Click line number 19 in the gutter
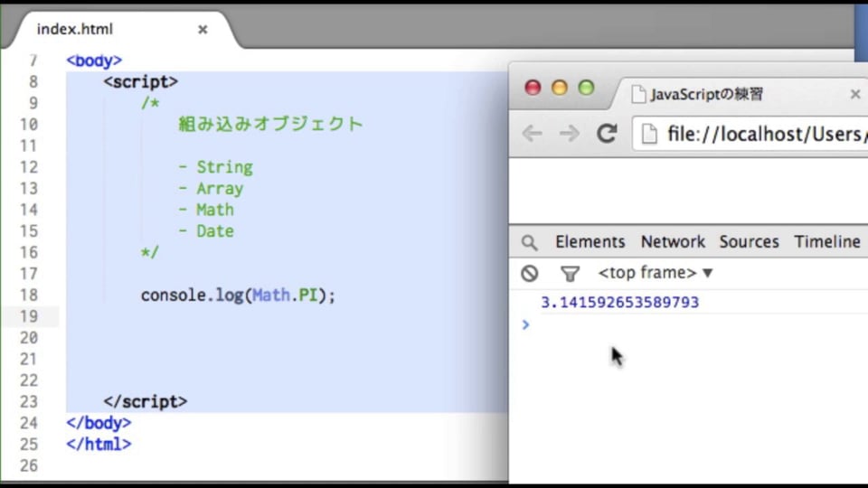The height and width of the screenshot is (488, 868). tap(29, 316)
